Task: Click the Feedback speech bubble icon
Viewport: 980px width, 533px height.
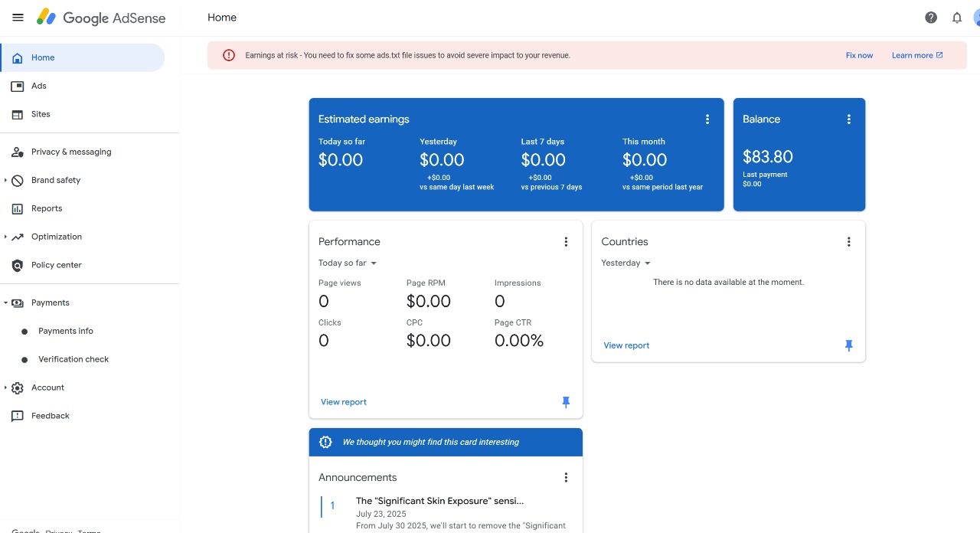Action: (x=18, y=416)
